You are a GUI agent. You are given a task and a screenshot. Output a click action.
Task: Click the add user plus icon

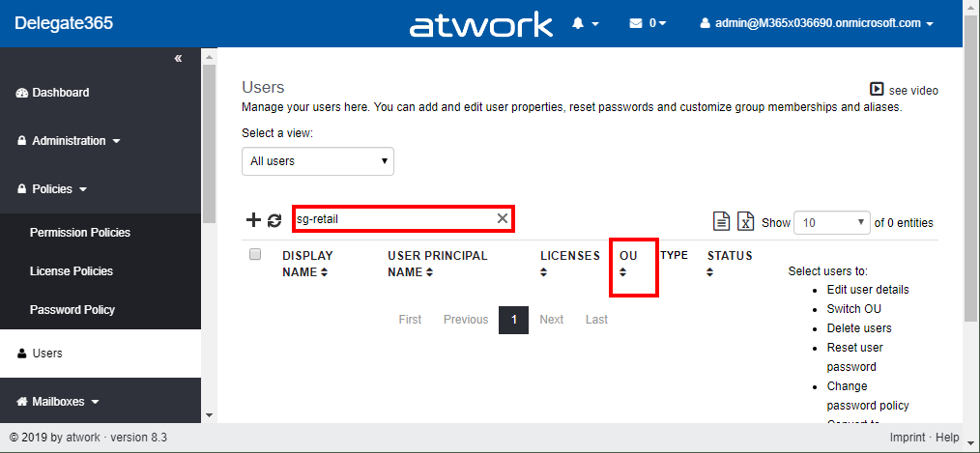coord(253,220)
